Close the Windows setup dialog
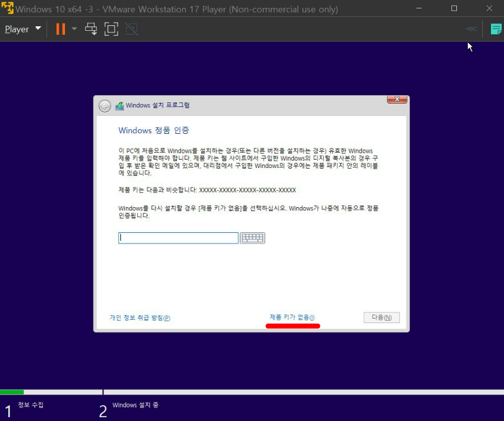This screenshot has height=421, width=504. coord(397,99)
